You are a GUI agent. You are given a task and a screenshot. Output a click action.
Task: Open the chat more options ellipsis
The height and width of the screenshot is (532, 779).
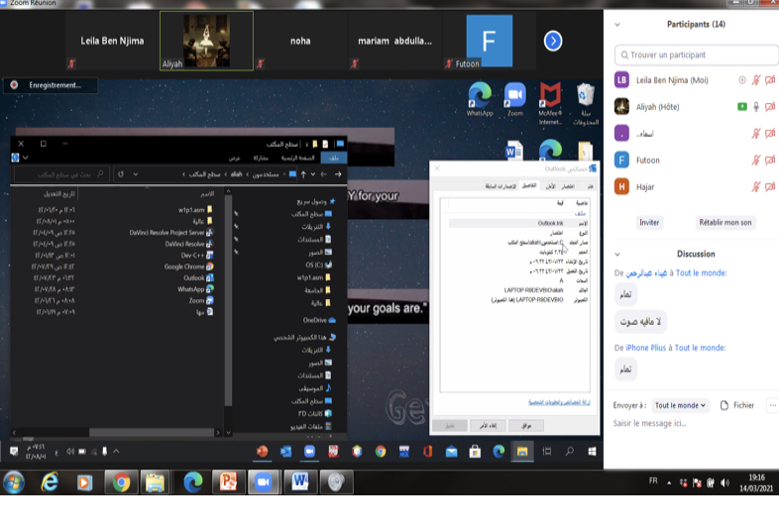point(772,405)
